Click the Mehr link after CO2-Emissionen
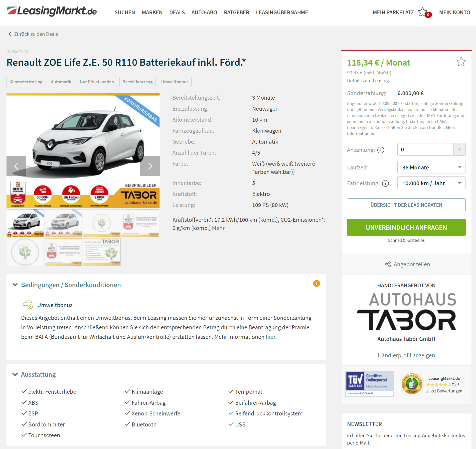Image resolution: width=476 pixels, height=449 pixels. [218, 228]
